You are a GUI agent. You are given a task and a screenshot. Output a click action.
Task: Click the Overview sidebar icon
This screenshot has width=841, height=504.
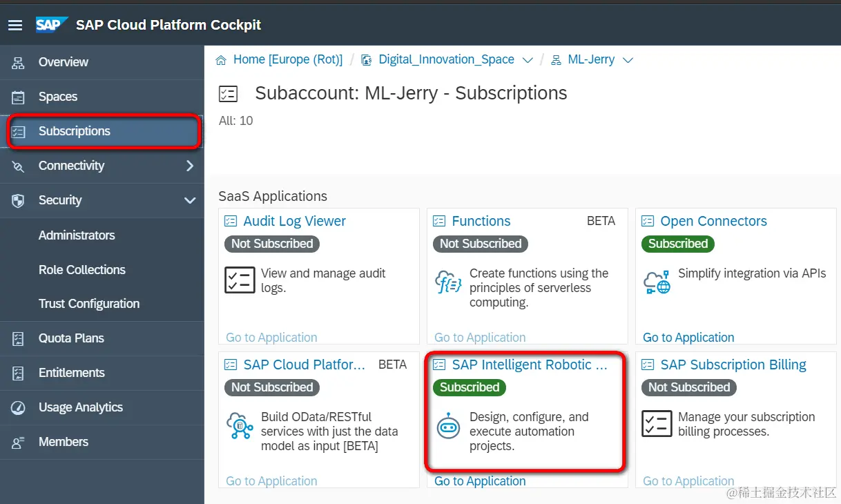[18, 63]
